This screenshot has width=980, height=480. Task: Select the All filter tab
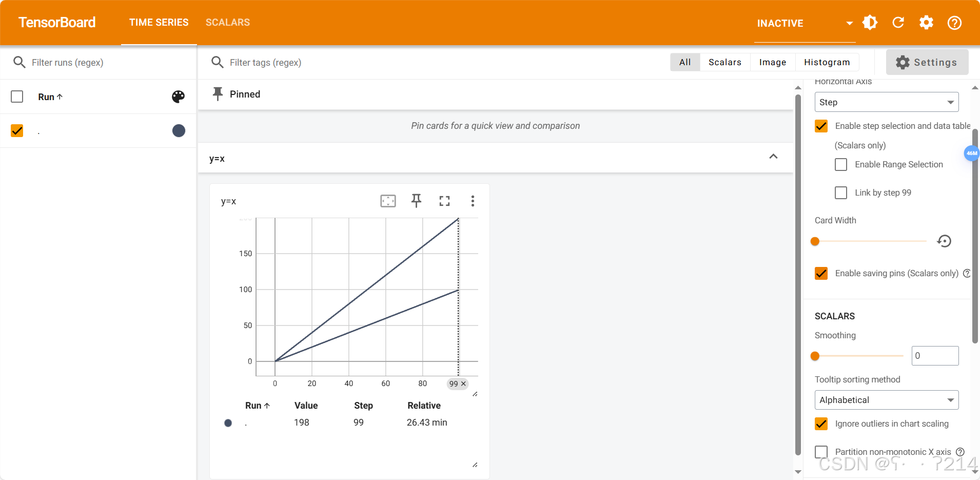[x=685, y=62]
